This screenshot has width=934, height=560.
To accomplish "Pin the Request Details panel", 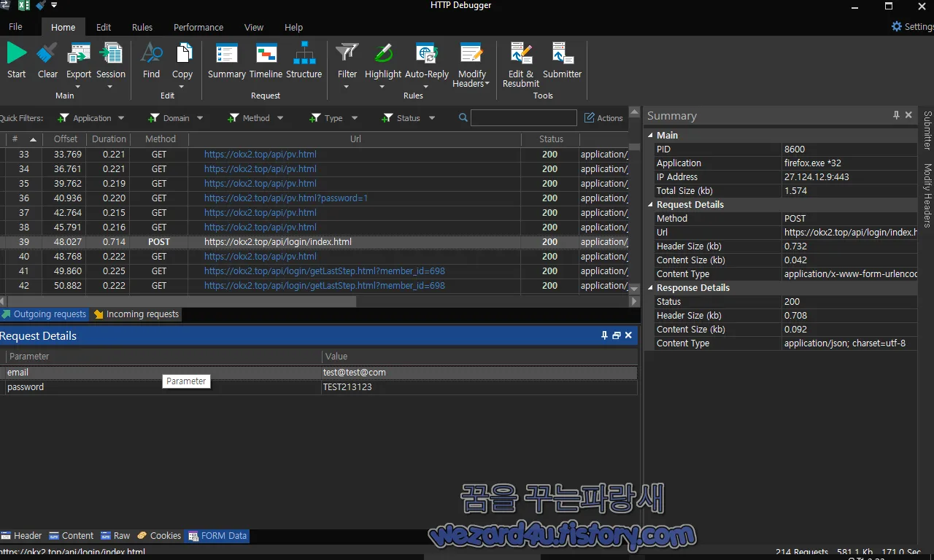I will [x=604, y=335].
